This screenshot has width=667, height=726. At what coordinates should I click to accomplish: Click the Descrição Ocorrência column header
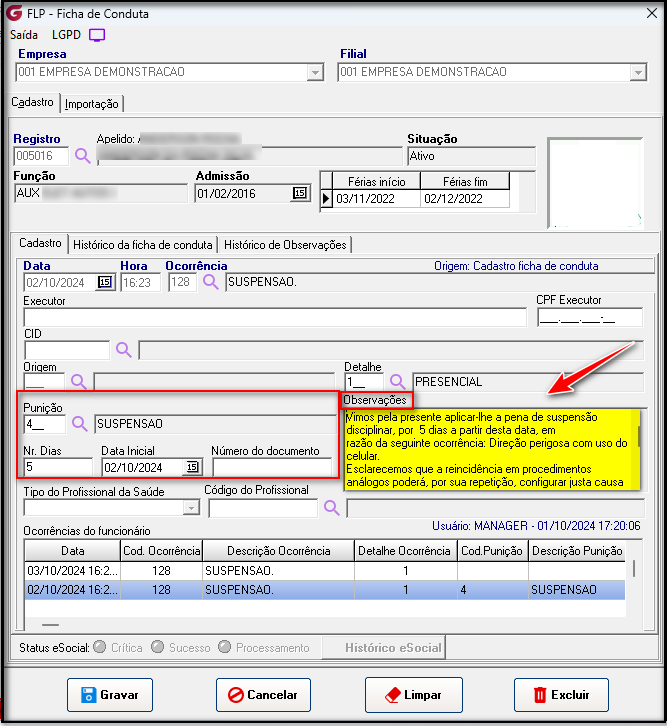coord(279,551)
